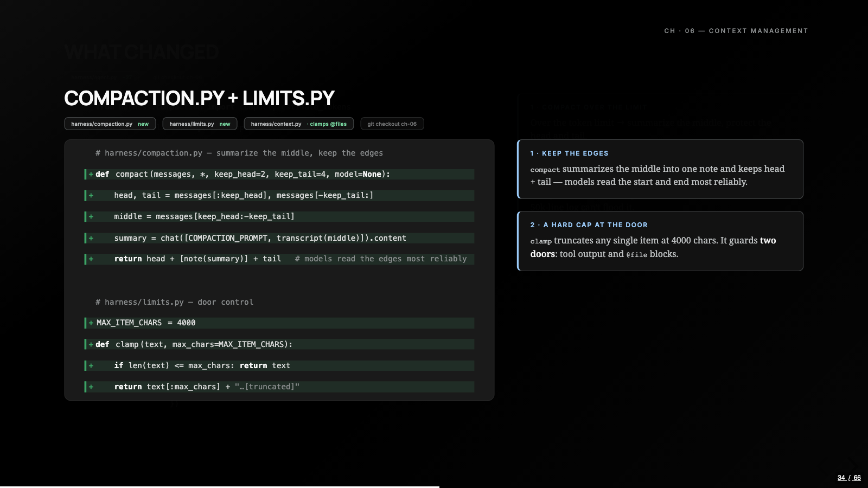Viewport: 868px width, 488px height.
Task: Click the harness/compaction.py file chip
Action: 110,124
